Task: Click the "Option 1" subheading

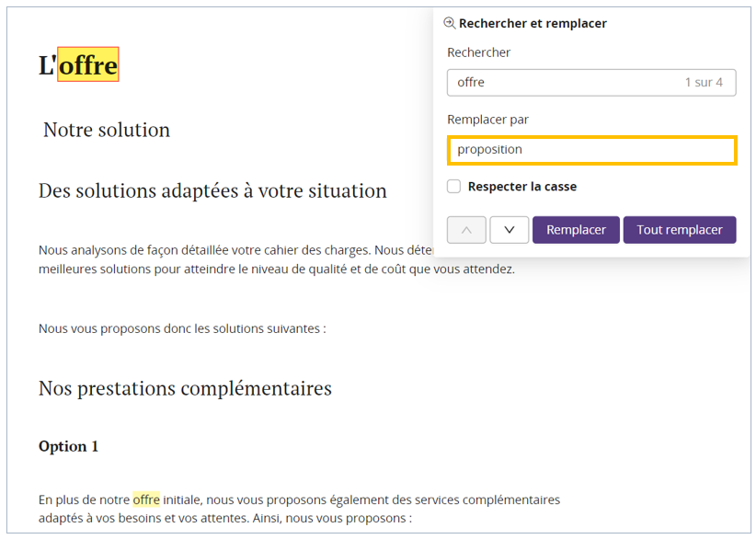Action: [68, 446]
